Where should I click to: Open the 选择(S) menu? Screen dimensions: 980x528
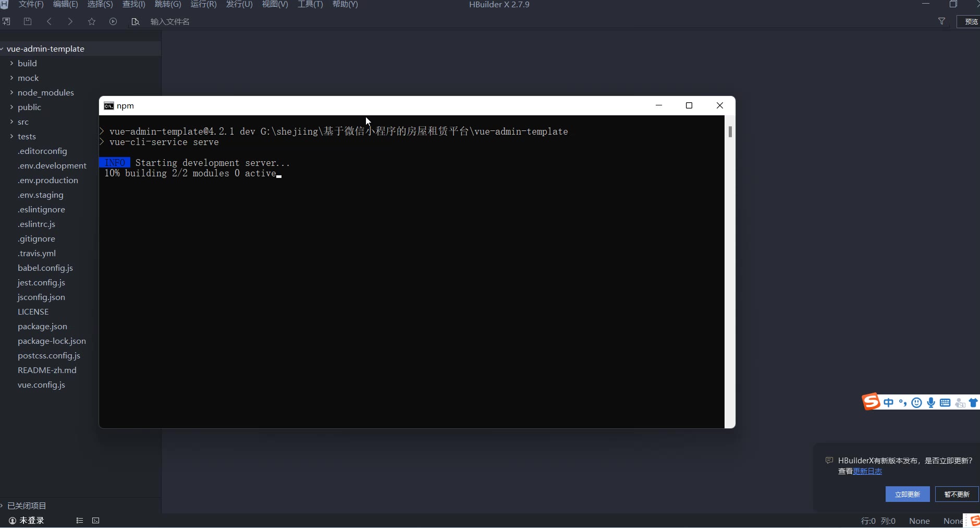[x=100, y=5]
